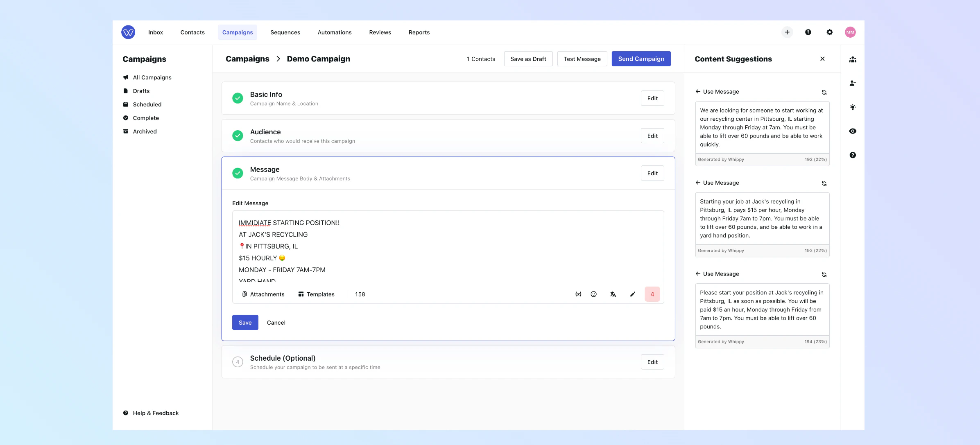This screenshot has width=980, height=445.
Task: Regenerate the first Whippy suggestion
Action: coord(824,92)
